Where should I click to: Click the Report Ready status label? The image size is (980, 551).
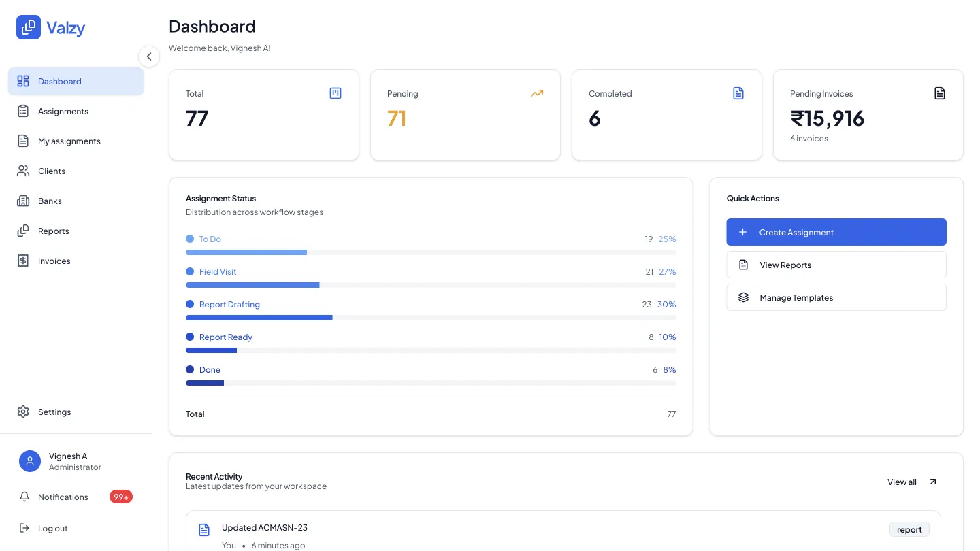(226, 337)
